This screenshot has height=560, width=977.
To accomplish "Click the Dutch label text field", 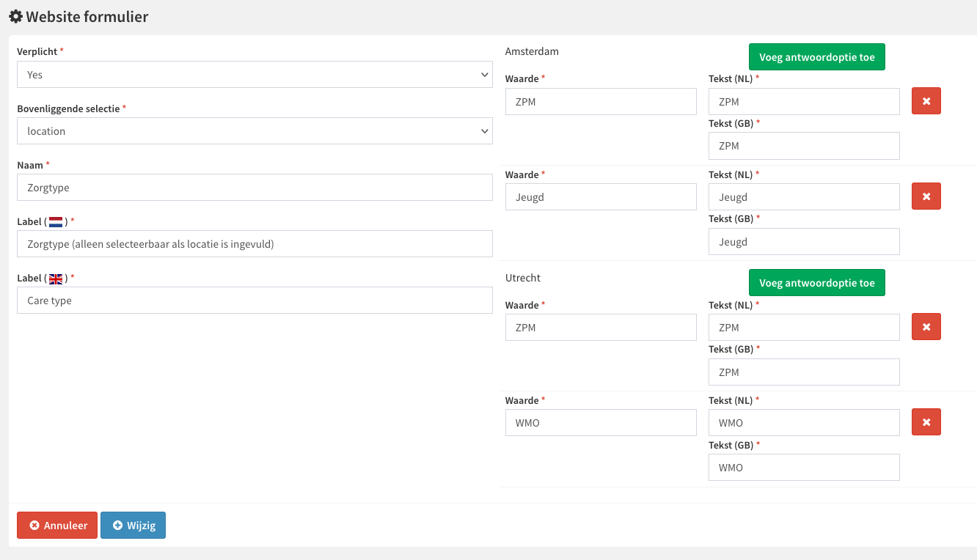I will [255, 244].
